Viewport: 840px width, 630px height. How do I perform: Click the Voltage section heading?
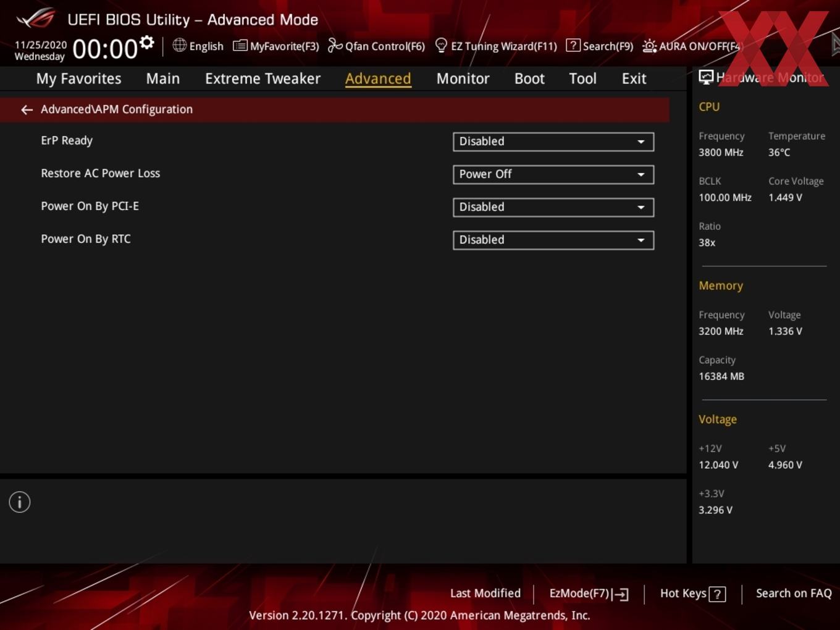718,419
